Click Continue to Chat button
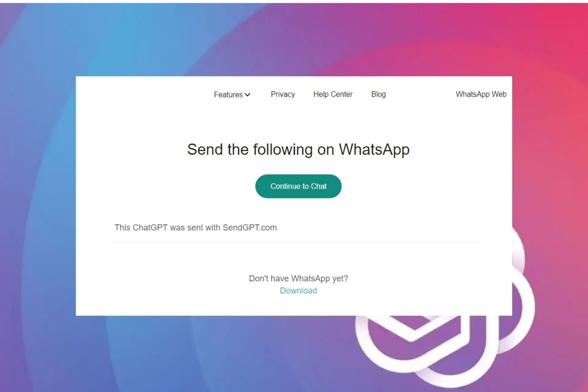Image resolution: width=588 pixels, height=392 pixels. tap(298, 186)
